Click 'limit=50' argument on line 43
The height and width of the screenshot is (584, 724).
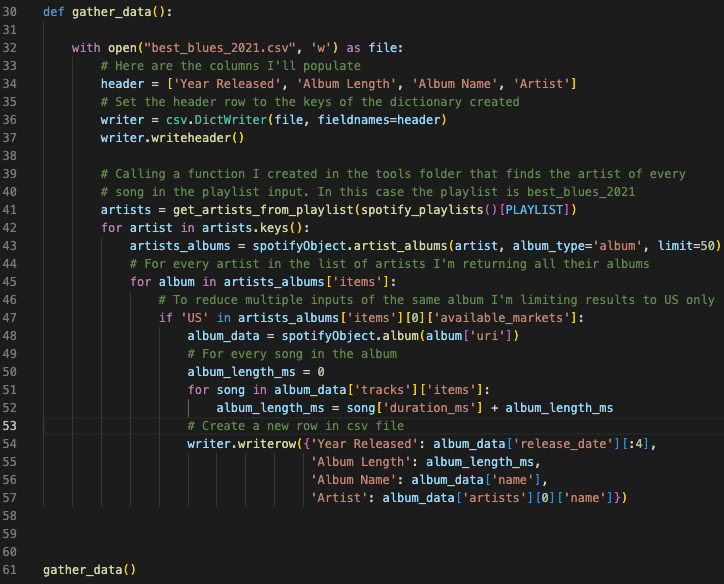point(686,246)
